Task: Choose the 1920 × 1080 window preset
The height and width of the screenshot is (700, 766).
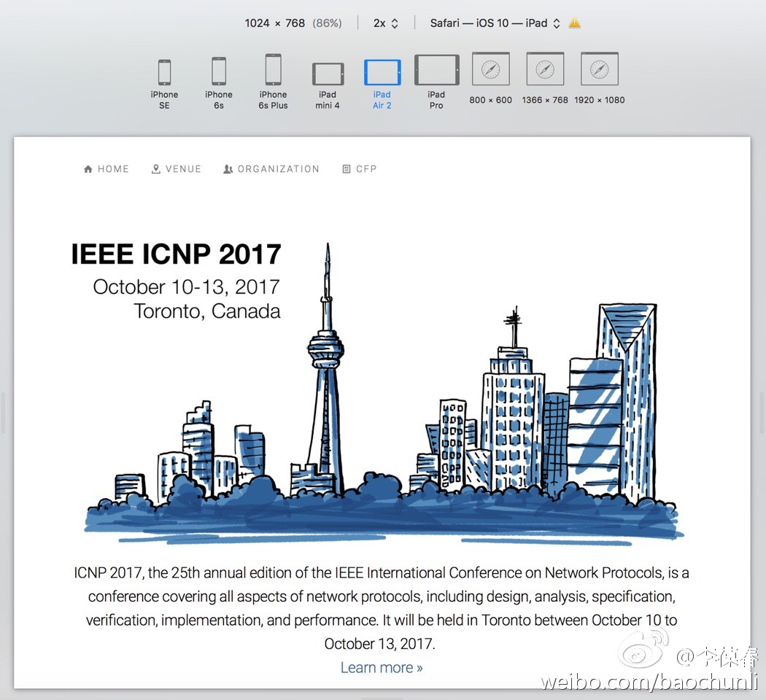Action: (599, 70)
